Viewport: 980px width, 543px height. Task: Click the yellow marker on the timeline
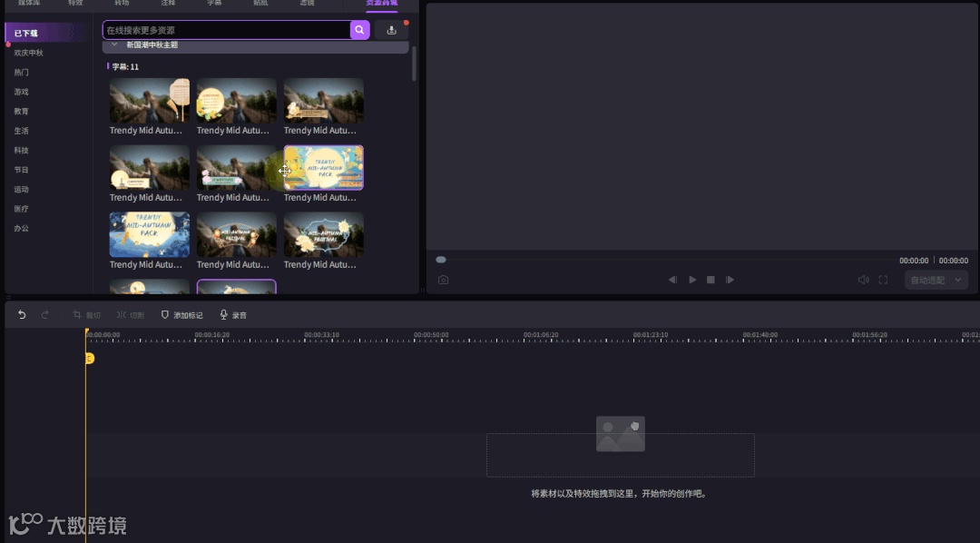(89, 358)
